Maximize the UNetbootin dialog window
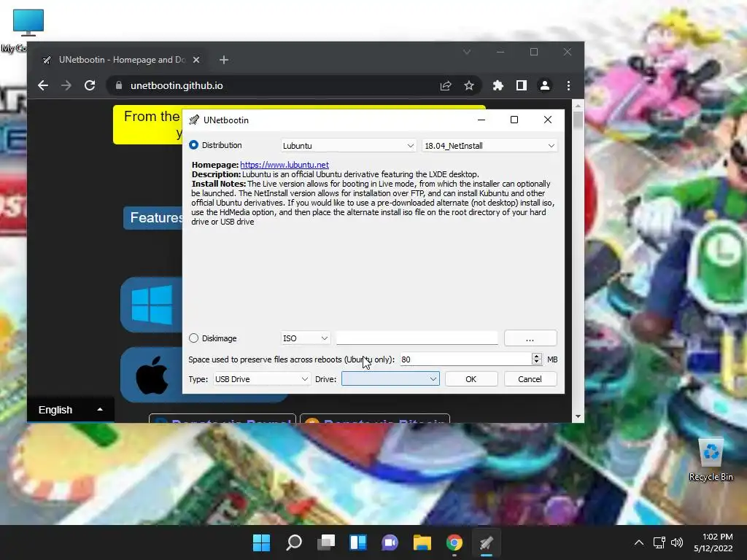This screenshot has height=560, width=747. pos(514,120)
